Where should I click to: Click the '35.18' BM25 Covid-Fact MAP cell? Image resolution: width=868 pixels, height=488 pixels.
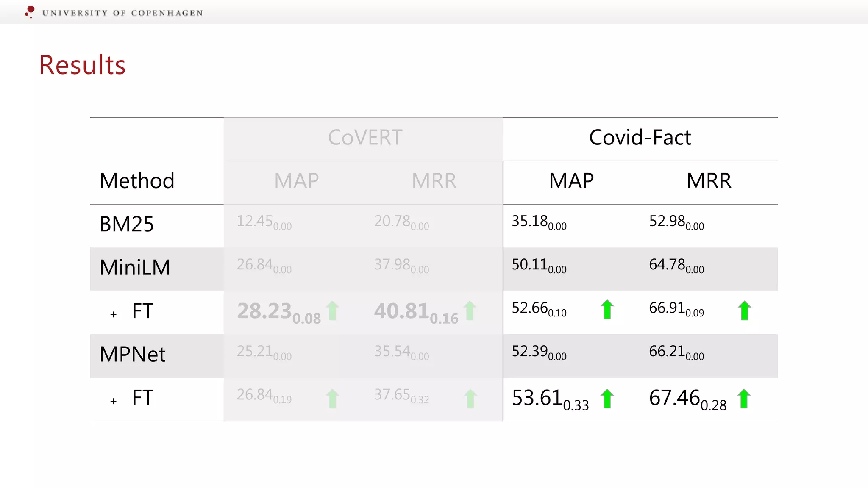(x=539, y=222)
